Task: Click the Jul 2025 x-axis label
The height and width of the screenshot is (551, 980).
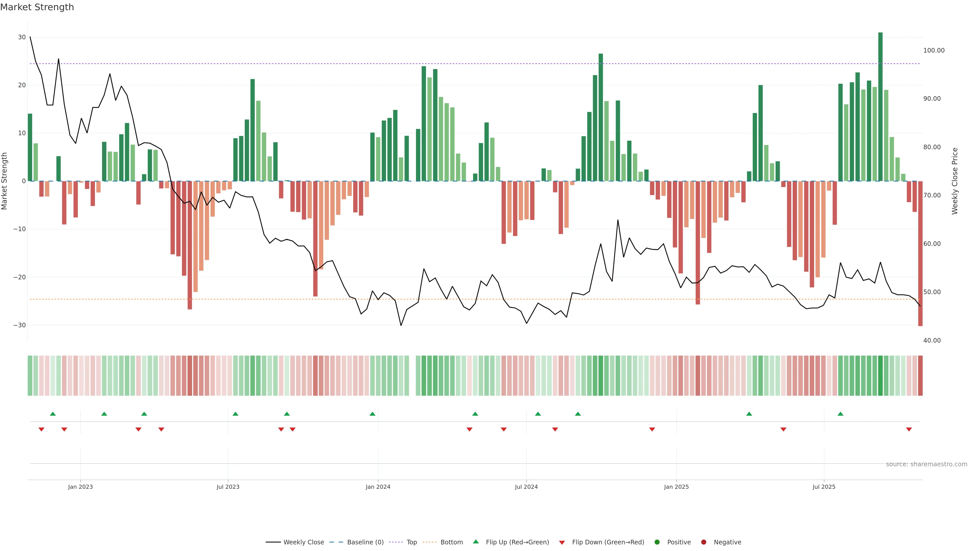Action: click(824, 487)
